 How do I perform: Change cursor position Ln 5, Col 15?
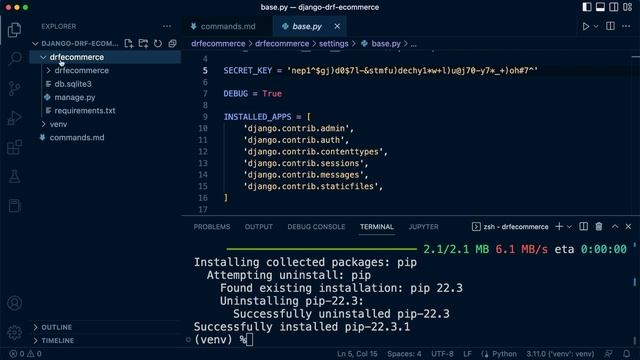[x=357, y=354]
